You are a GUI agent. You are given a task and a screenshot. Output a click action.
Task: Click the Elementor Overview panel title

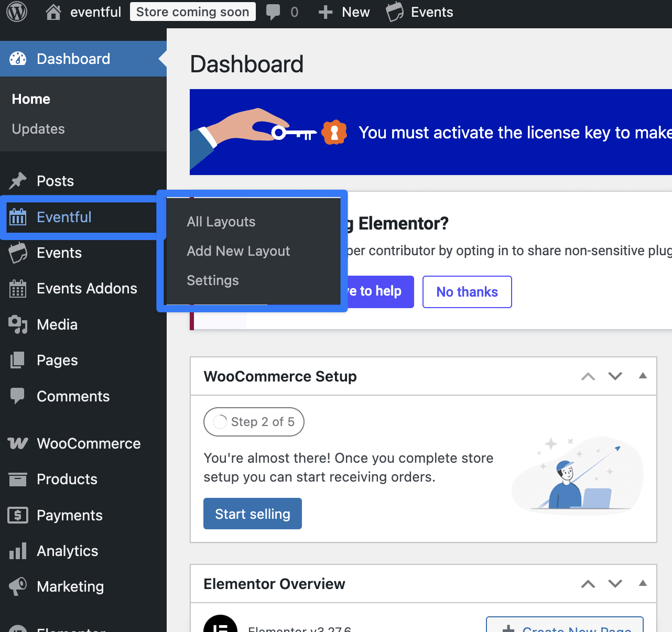[274, 584]
